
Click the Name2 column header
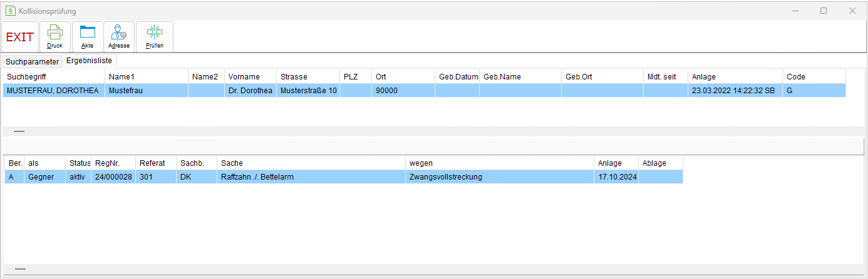tap(207, 77)
